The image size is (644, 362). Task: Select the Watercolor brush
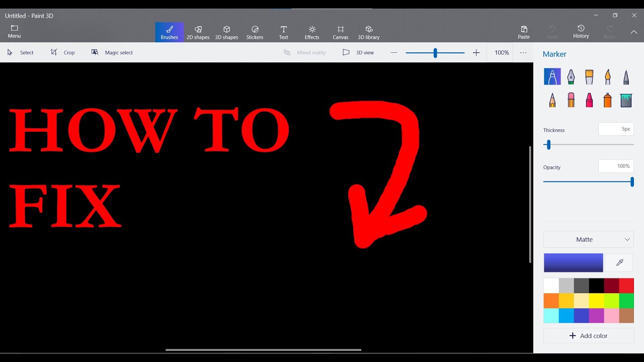(x=608, y=76)
